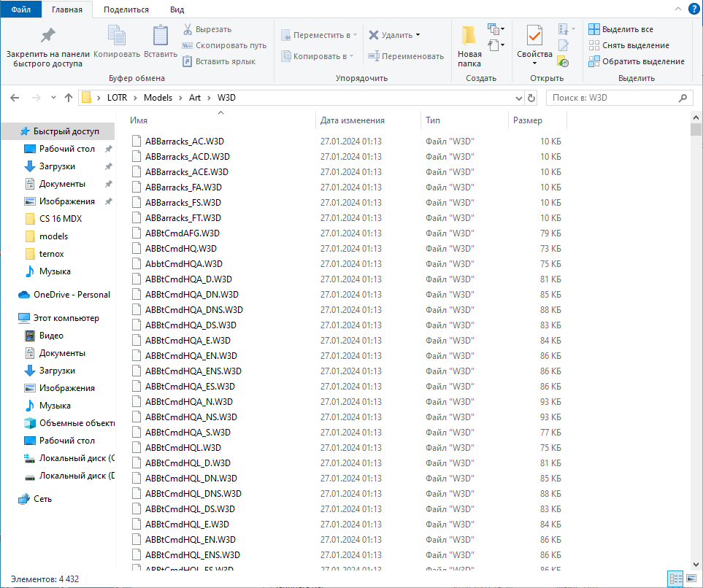The height and width of the screenshot is (588, 703).
Task: Expand address bar history dropdown
Action: [x=519, y=98]
